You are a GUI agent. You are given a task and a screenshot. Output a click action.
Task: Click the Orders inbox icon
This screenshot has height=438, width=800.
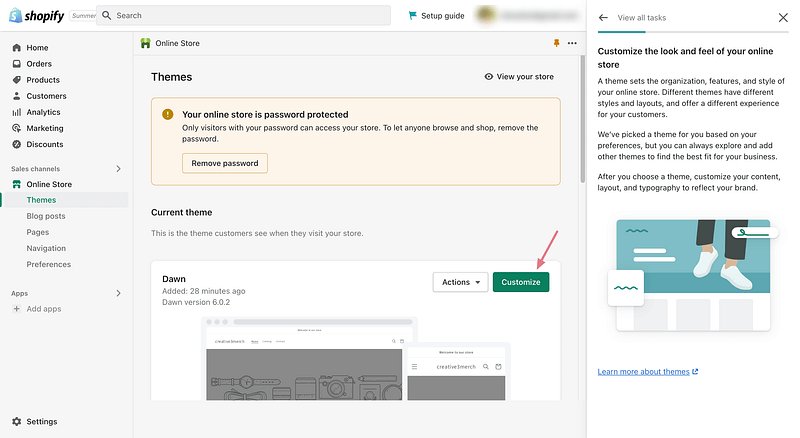click(x=17, y=64)
